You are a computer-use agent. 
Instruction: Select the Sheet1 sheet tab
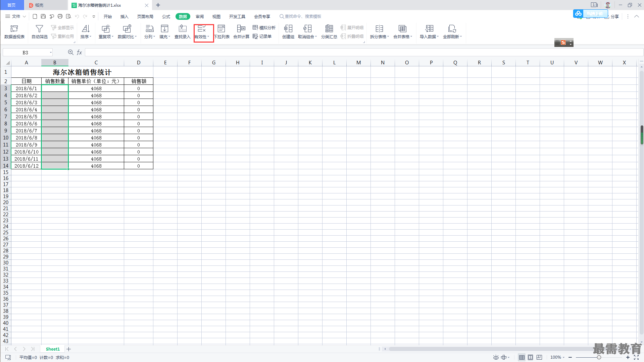pyautogui.click(x=53, y=349)
